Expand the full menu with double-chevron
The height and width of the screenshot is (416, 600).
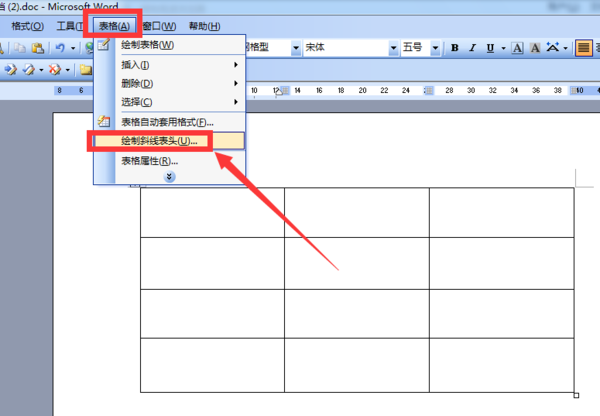point(169,176)
